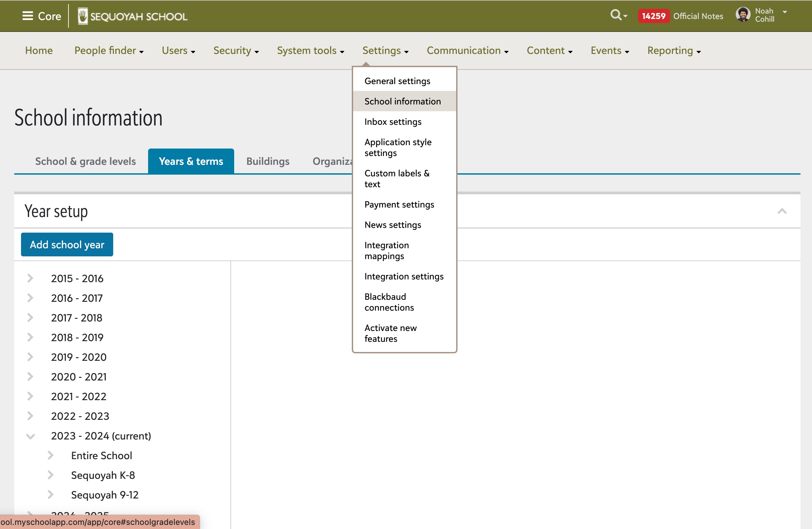Expand the 2015 - 2016 school year

coord(30,278)
